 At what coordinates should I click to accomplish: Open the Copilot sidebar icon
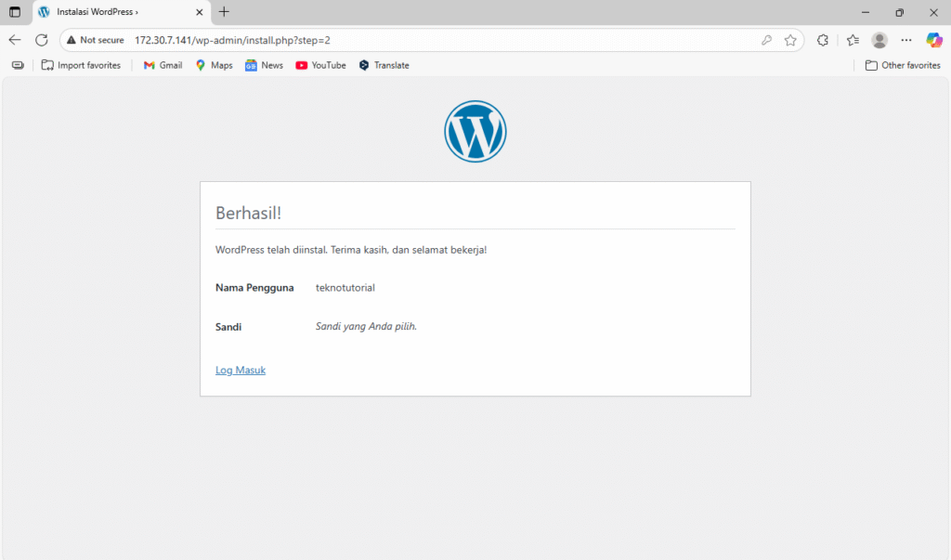[x=934, y=40]
